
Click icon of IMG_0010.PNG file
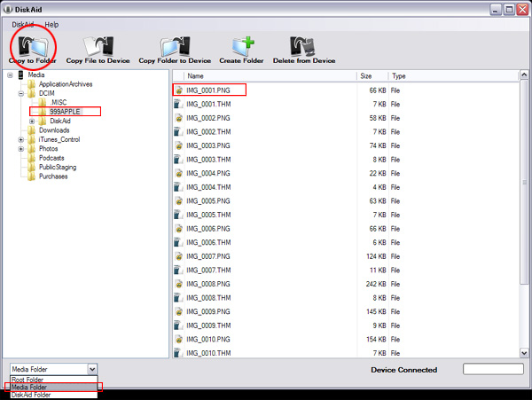click(178, 340)
